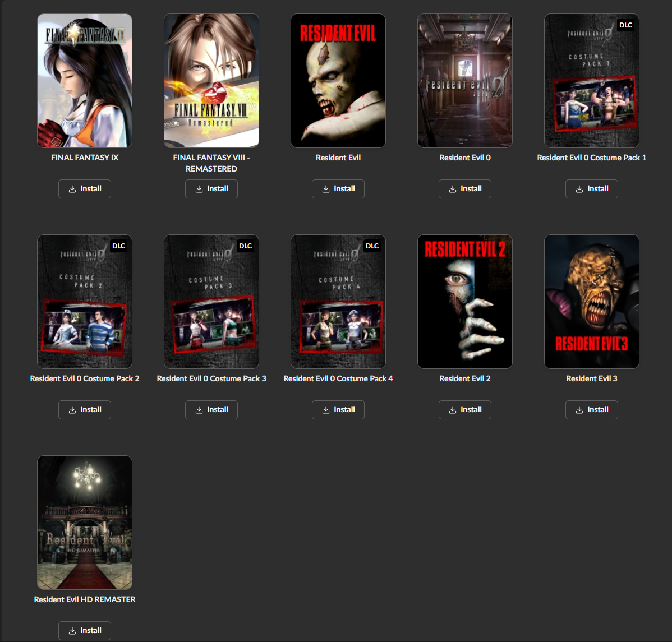672x642 pixels.
Task: Click the download icon on FINAL FANTASY IX's Install button
Action: coord(72,188)
